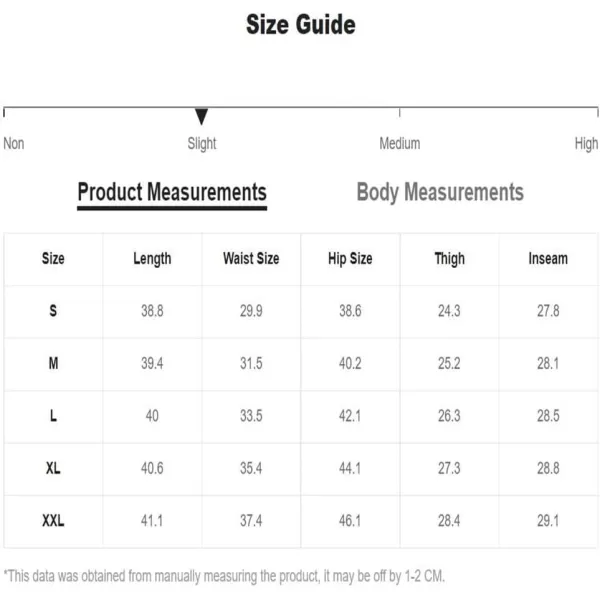Click the Non stretch label
Viewport: 600px width, 600px height.
point(14,143)
